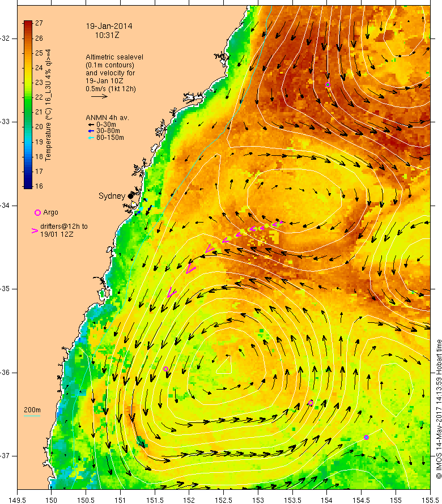Click the 80-150m depth label
442x504 pixels.
point(110,138)
